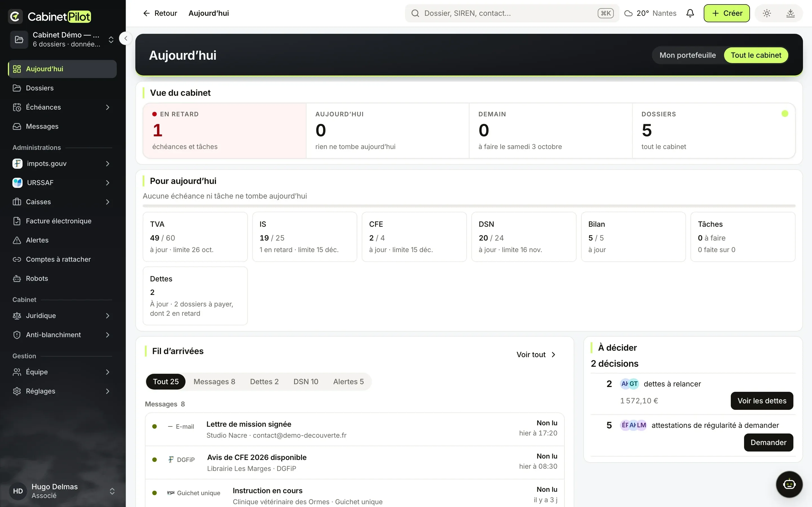Screen dimensions: 812x507
Task: Open the assistant robot chat bubble
Action: (x=789, y=484)
